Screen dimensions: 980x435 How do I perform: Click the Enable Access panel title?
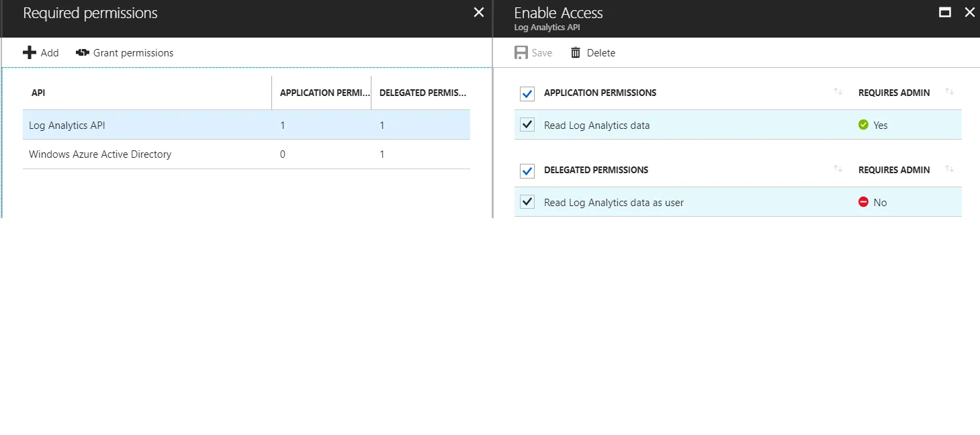[x=558, y=13]
